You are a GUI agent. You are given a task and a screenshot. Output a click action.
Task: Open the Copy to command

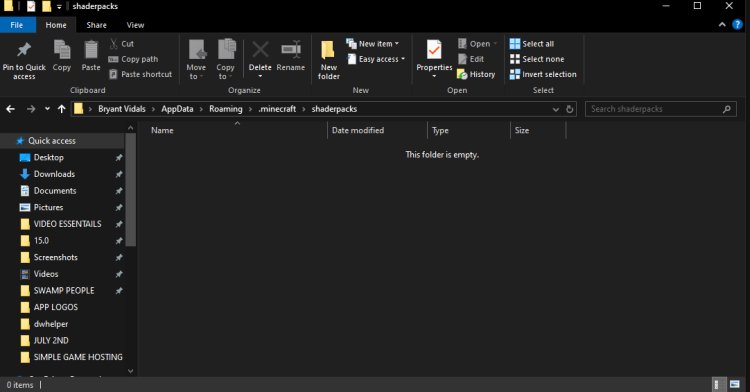(x=225, y=59)
